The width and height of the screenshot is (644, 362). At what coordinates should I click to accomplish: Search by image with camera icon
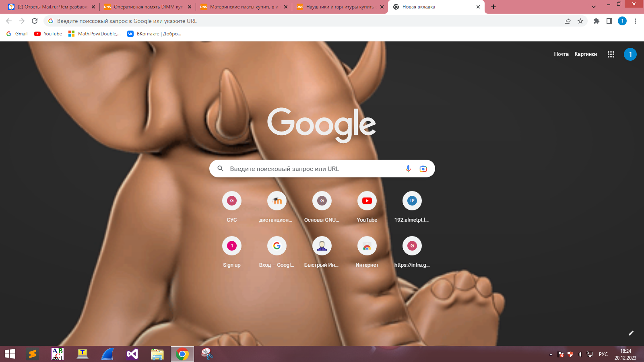(423, 169)
